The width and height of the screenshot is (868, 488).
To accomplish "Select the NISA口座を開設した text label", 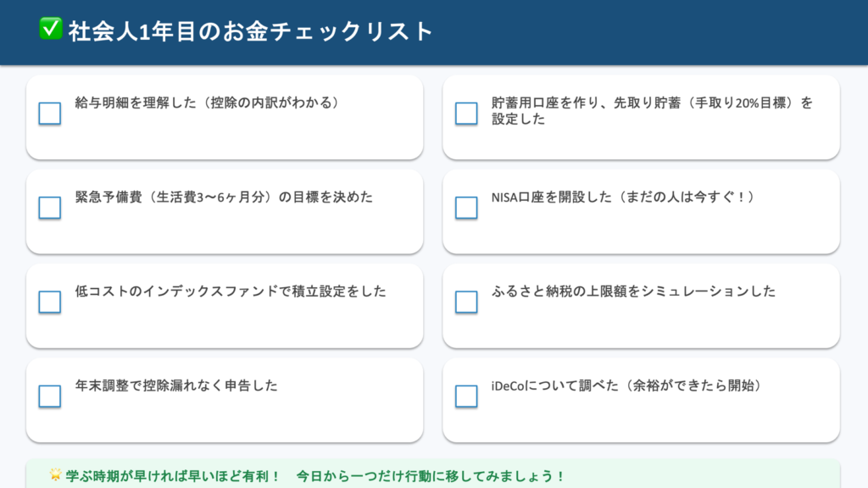I will pyautogui.click(x=622, y=197).
